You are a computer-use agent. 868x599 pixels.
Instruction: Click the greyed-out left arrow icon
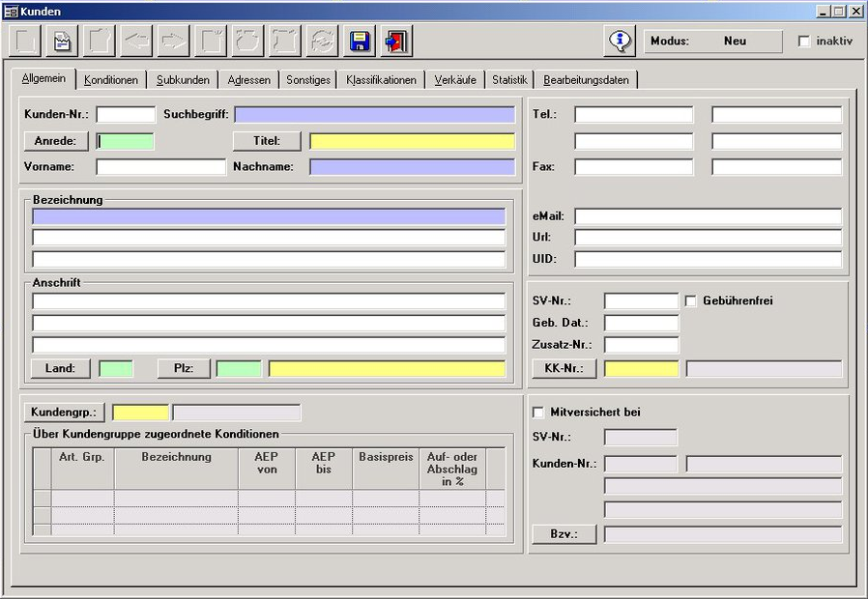point(136,42)
